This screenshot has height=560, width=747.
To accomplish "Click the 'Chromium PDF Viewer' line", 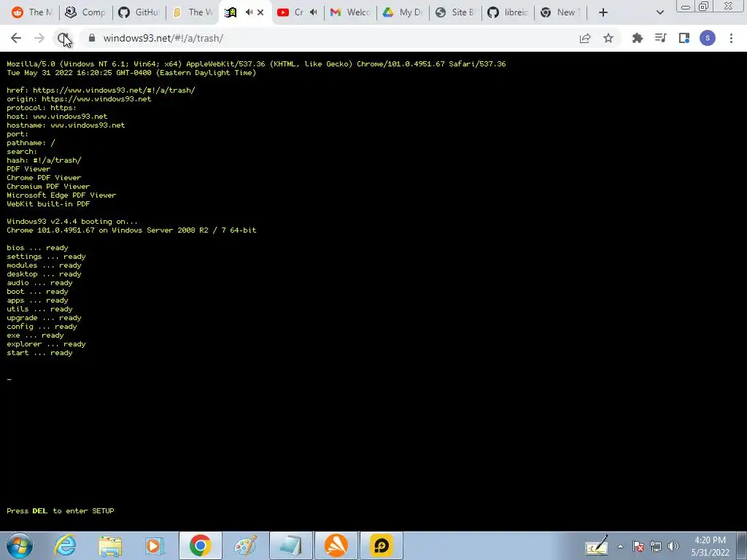I will [48, 186].
